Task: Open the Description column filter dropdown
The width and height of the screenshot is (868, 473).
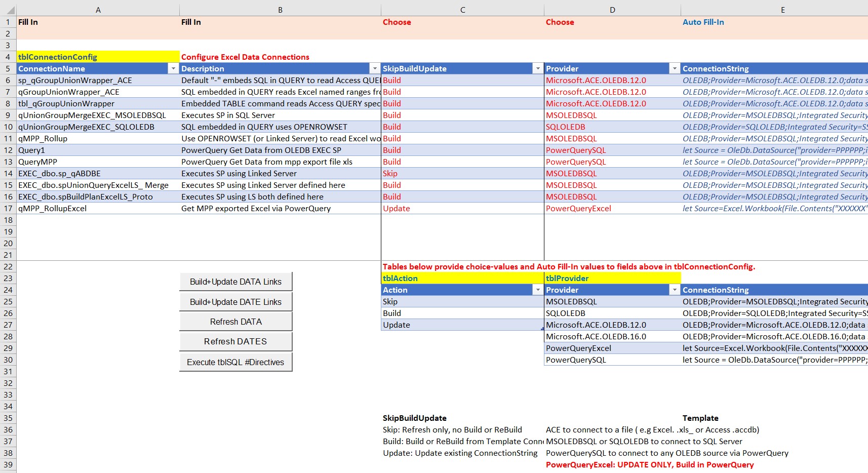Action: click(375, 68)
